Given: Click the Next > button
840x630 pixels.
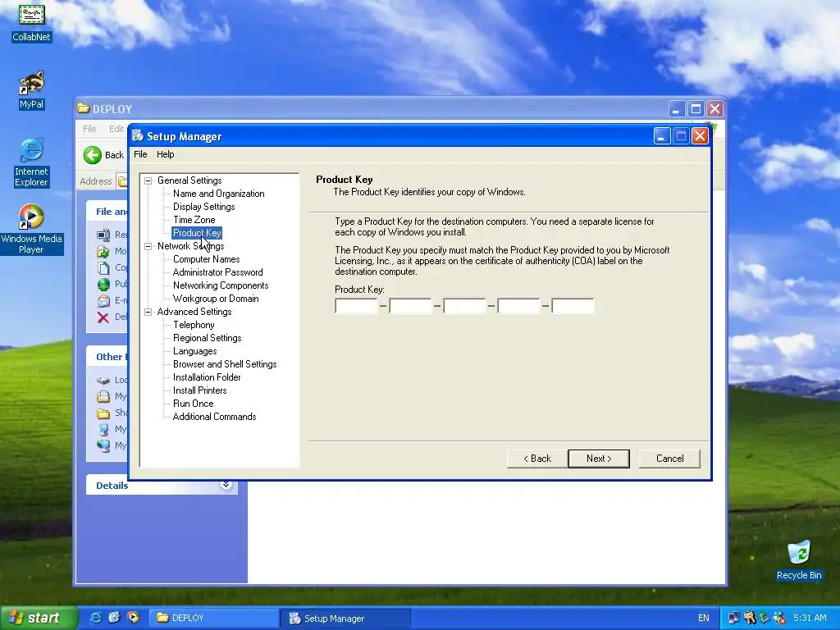Looking at the screenshot, I should coord(598,459).
